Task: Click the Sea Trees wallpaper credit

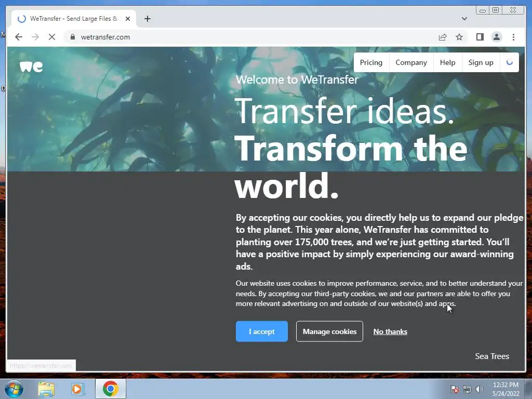Action: click(492, 356)
